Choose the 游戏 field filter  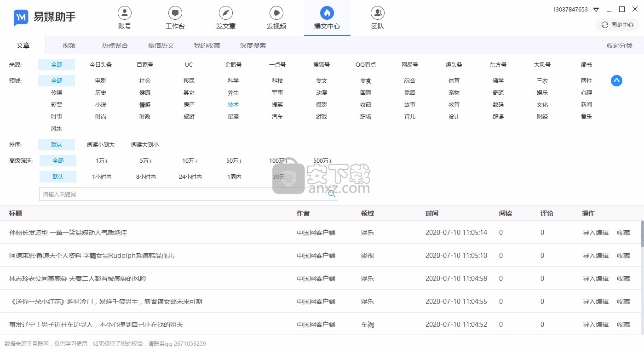point(322,117)
